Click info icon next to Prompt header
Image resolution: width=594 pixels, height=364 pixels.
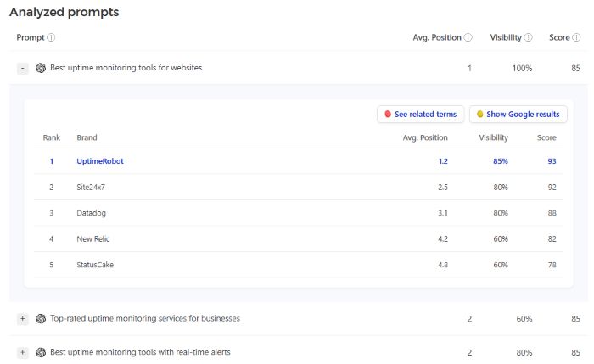51,37
